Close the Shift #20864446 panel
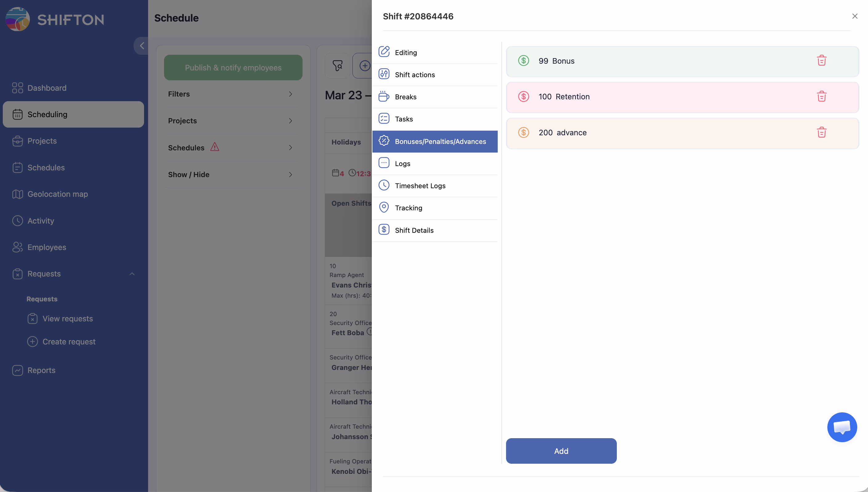The width and height of the screenshot is (868, 492). (854, 16)
